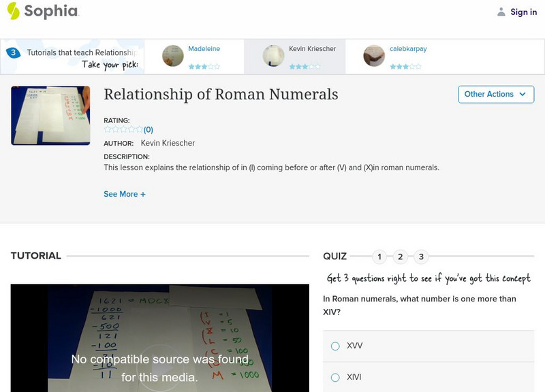The image size is (545, 392).
Task: Open the Other Actions dropdown
Action: (495, 95)
